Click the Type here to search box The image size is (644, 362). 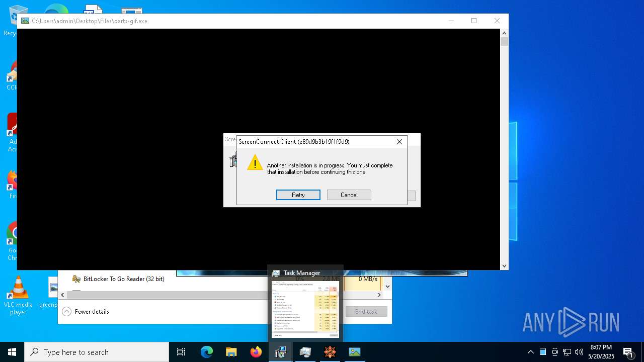coord(97,352)
